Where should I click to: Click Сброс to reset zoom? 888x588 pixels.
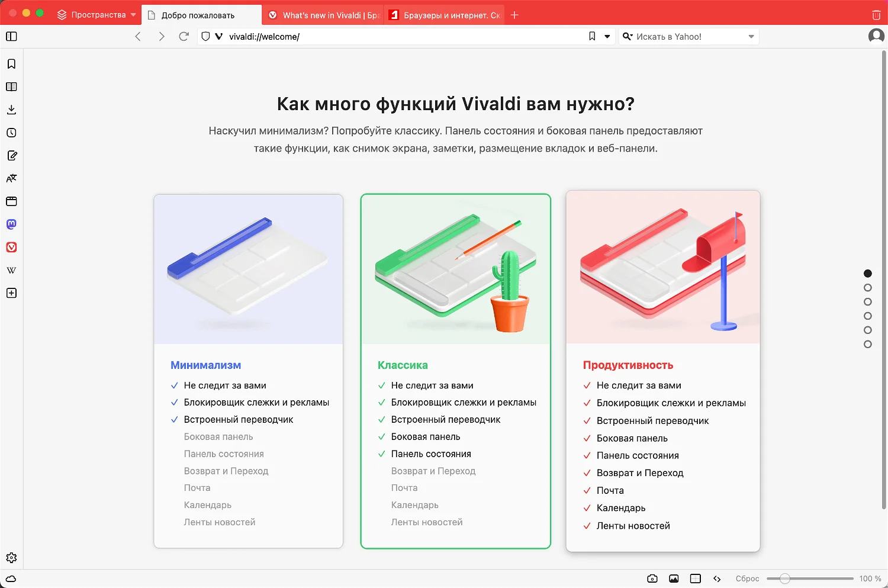click(747, 579)
